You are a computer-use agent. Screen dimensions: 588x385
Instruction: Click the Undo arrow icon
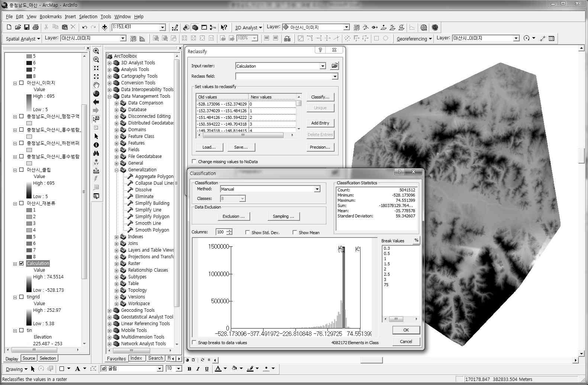coord(85,27)
